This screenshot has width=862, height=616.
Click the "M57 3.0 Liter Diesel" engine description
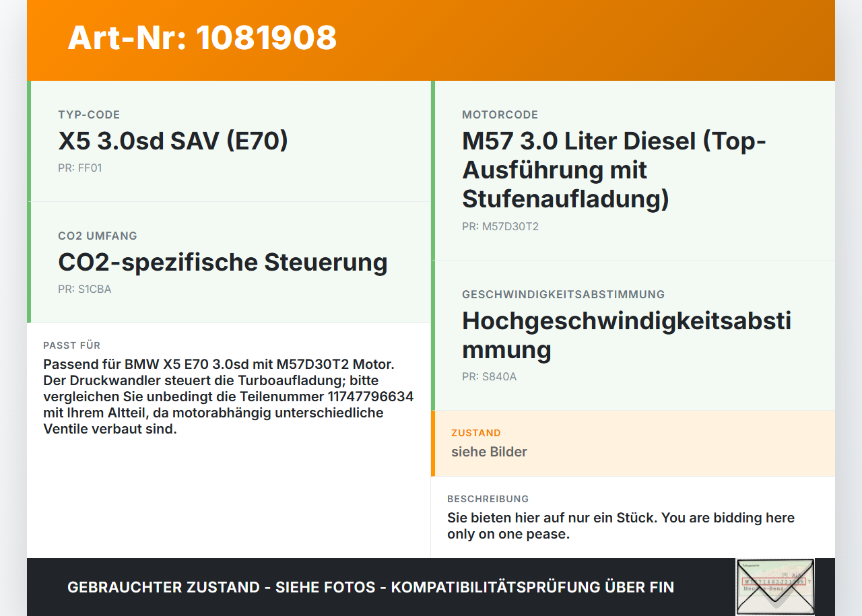614,170
